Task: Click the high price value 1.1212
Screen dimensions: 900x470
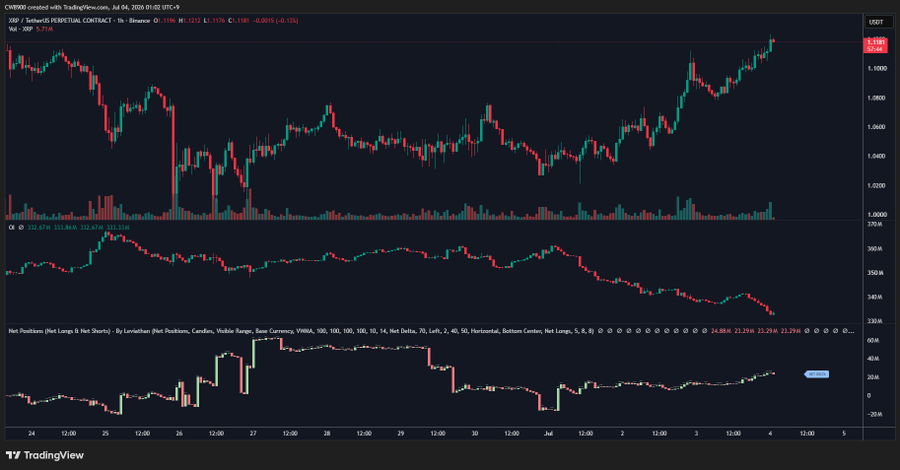Action: 190,21
